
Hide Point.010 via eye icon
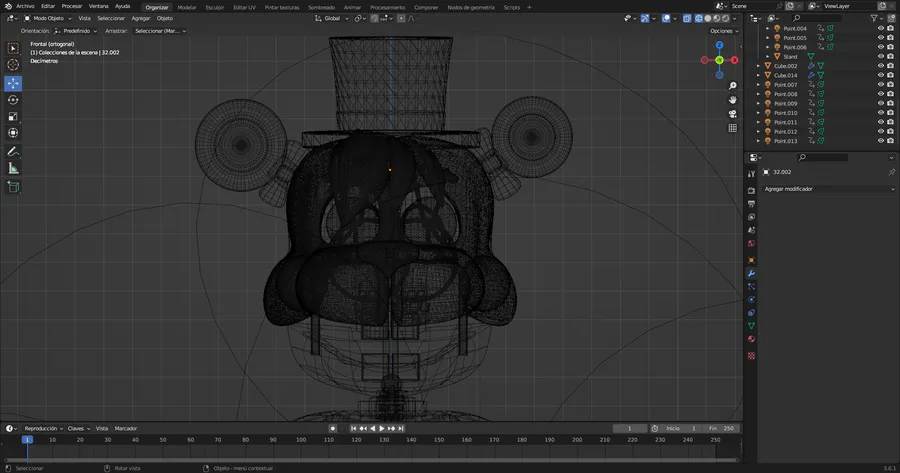click(880, 113)
